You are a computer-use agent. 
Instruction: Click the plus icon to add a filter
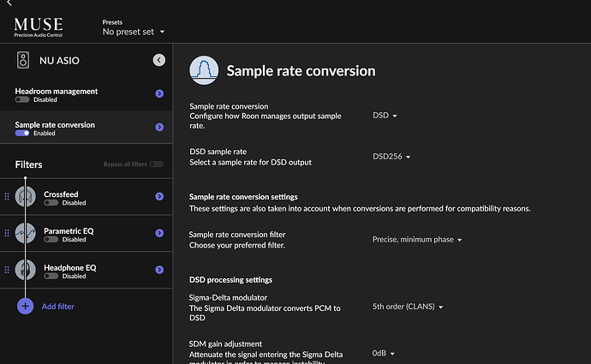25,306
